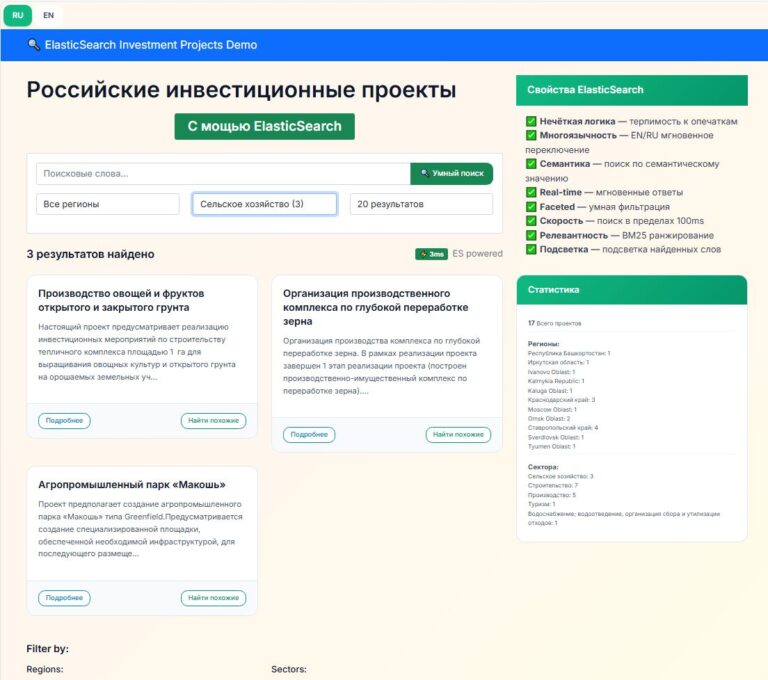Click 'Ставропольский край: 4' in regions list
The image size is (768, 680).
pos(563,428)
